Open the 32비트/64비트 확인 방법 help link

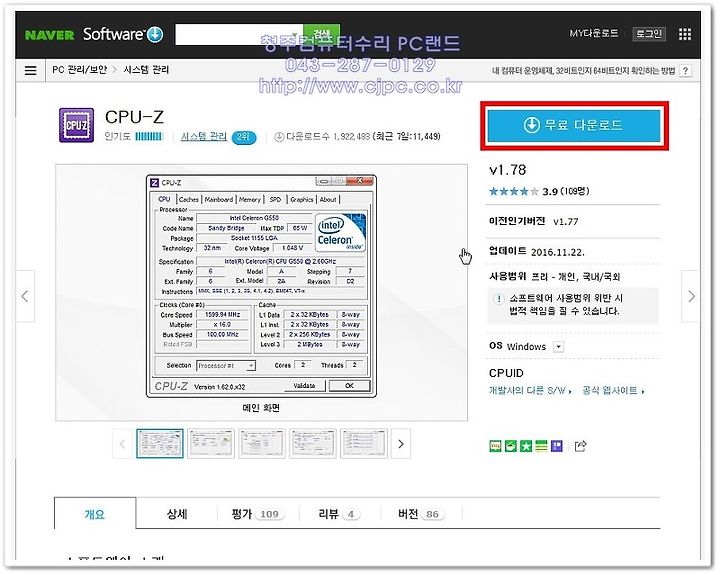click(x=584, y=71)
